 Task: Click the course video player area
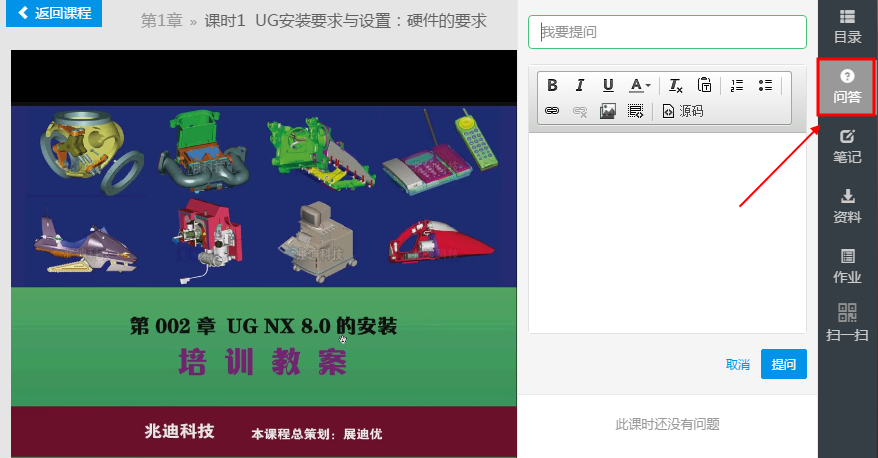264,254
